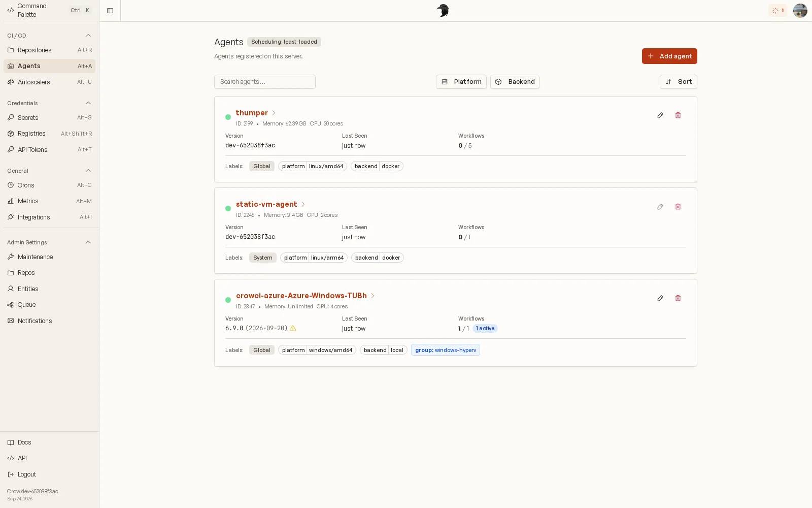Open the Command Palette
Image resolution: width=812 pixels, height=508 pixels.
pos(49,11)
